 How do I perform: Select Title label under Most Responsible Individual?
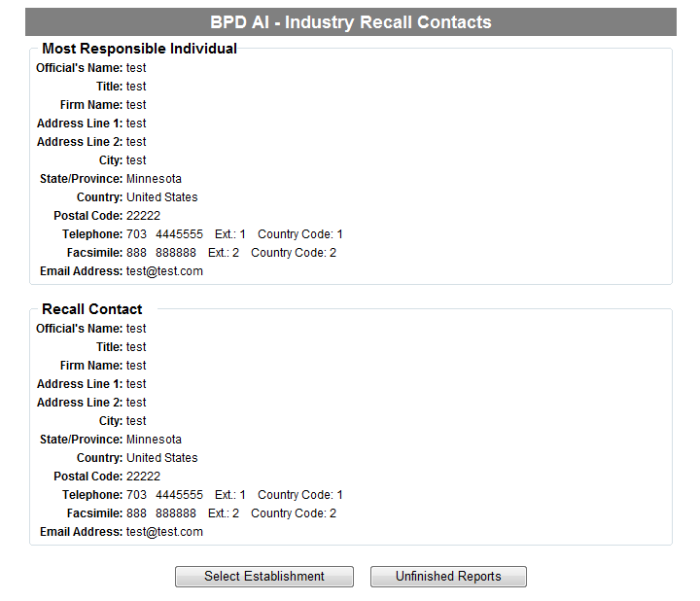[x=109, y=87]
